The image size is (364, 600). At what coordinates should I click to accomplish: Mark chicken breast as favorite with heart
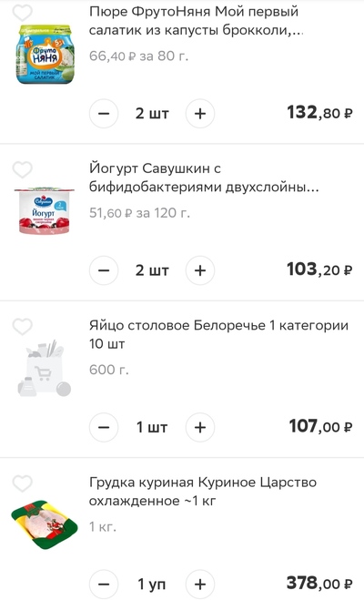click(x=22, y=483)
